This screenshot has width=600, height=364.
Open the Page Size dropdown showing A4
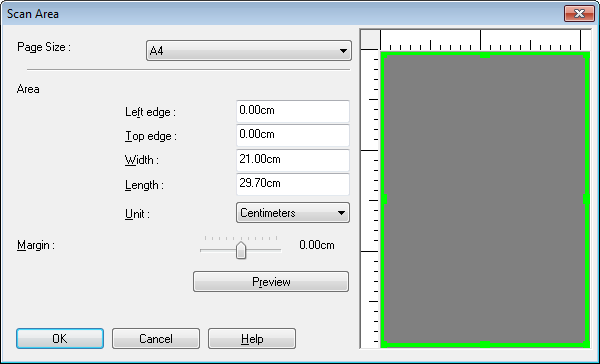click(249, 51)
